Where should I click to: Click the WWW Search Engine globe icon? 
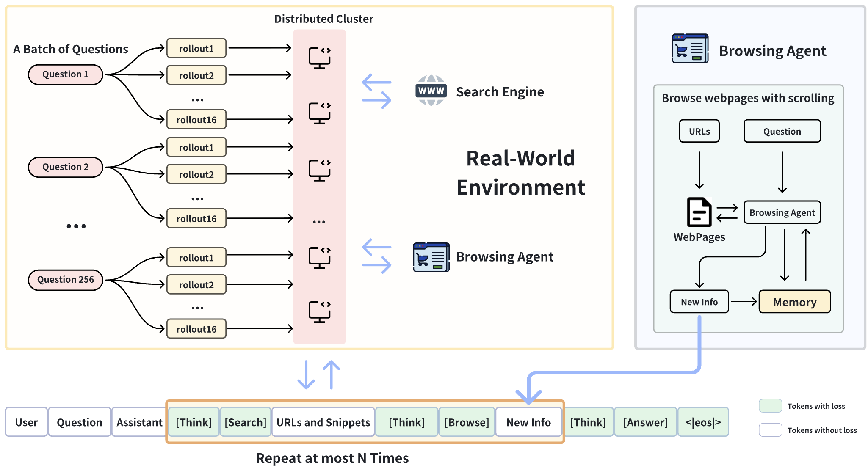coord(431,91)
